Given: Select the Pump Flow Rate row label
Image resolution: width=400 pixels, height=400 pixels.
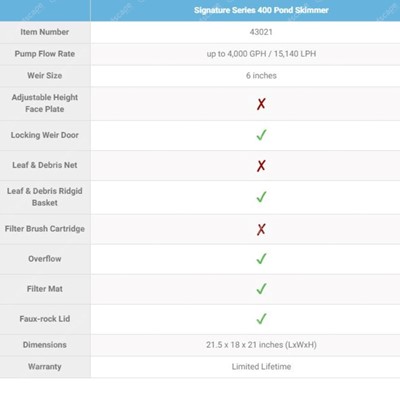Looking at the screenshot, I should click(x=45, y=54).
